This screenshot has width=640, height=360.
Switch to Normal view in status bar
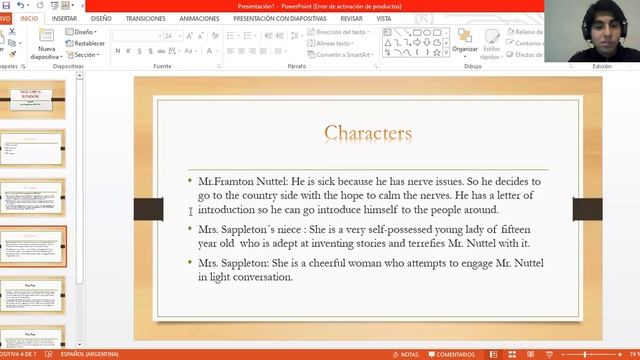pos(493,354)
